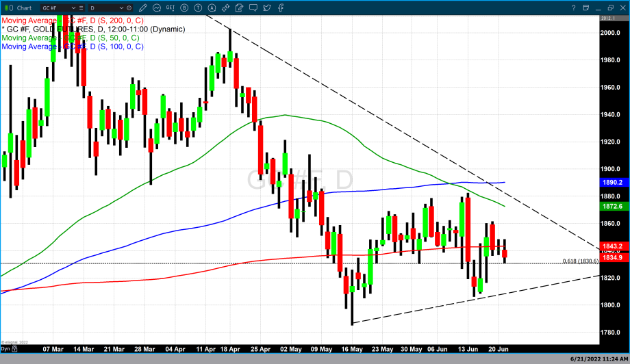This screenshot has height=364, width=630.
Task: Click the circled A icon
Action: (212, 8)
